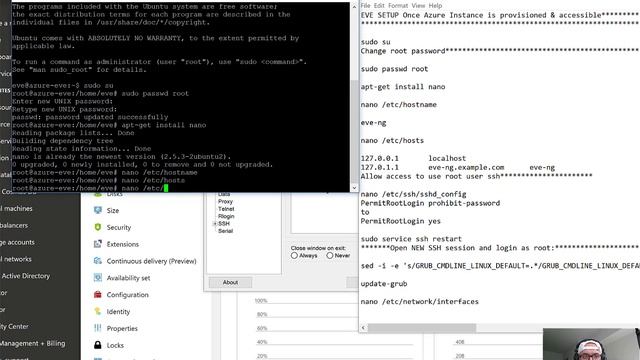Viewport: 640px width, 360px height.
Task: Click '127.0.0.1 localhost' line in Notepad
Action: [x=413, y=158]
